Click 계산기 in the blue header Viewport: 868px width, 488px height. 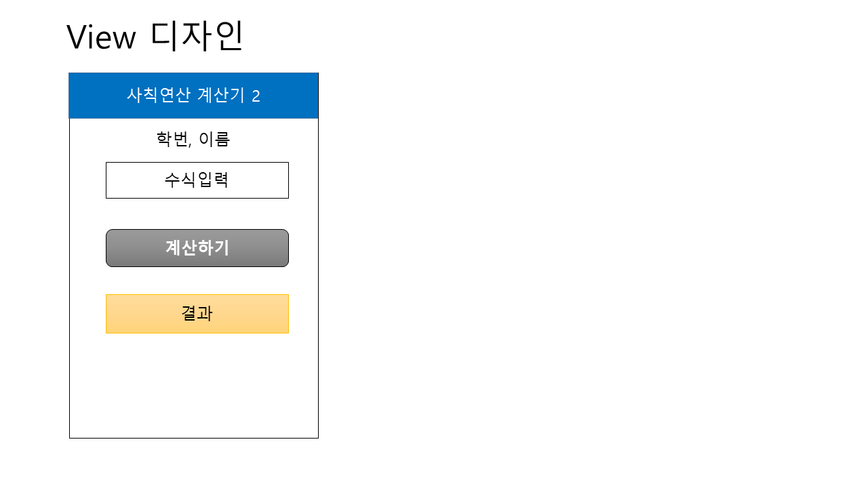point(220,96)
